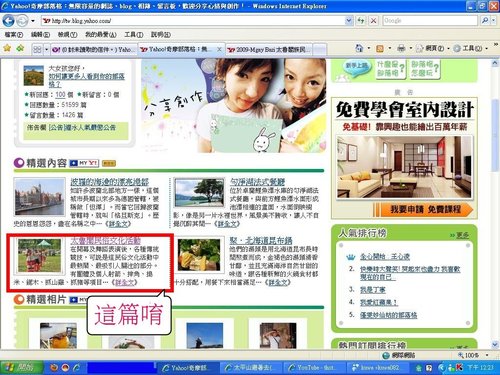The height and width of the screenshot is (375, 500).
Task: Click the scrollbar down arrow
Action: pyautogui.click(x=495, y=345)
